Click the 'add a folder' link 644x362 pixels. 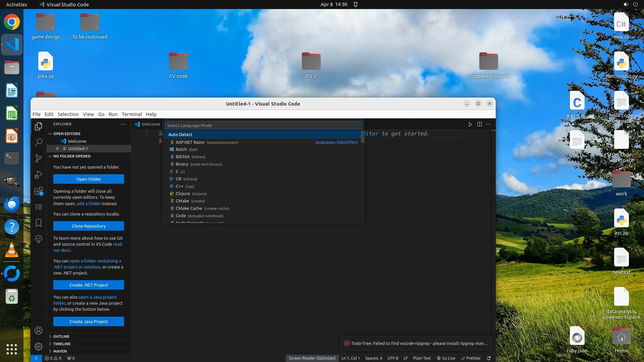tap(89, 203)
